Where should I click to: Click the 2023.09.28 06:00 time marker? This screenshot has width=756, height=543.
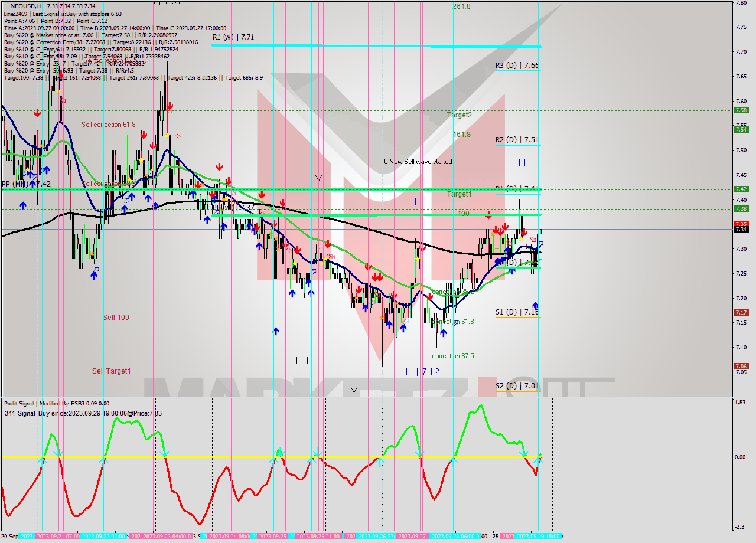pos(453,537)
